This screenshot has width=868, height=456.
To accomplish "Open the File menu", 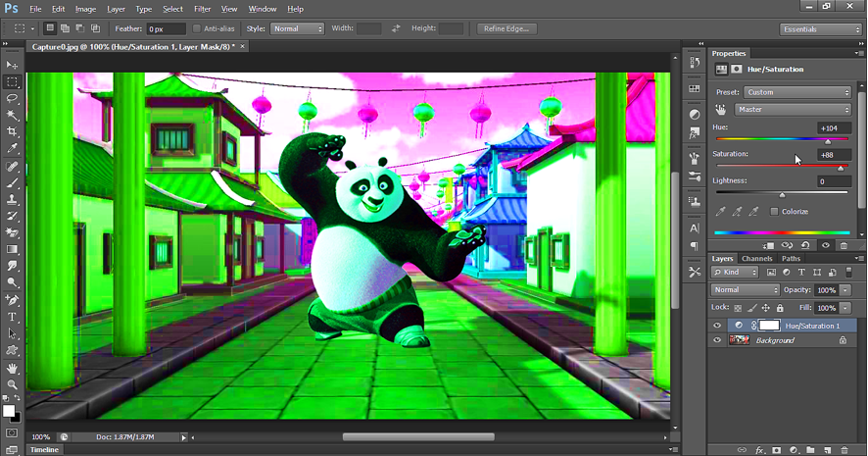I will coord(35,9).
